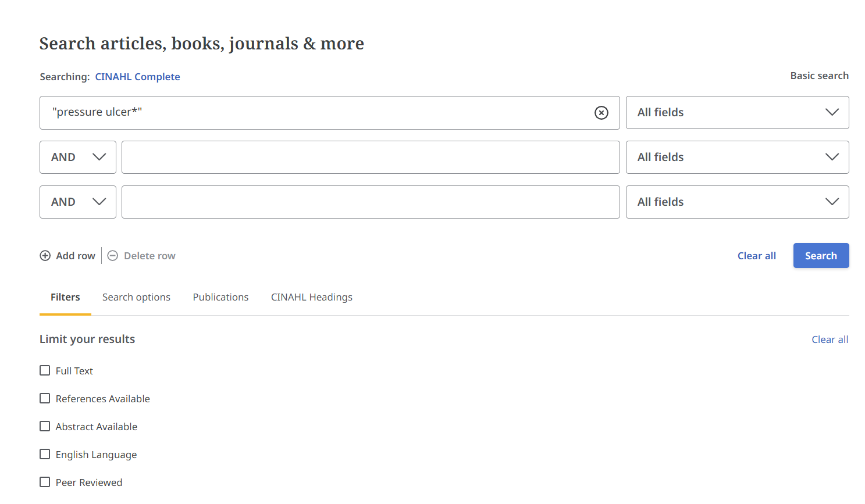This screenshot has height=504, width=865.
Task: Click the Delete row minus icon
Action: (113, 256)
